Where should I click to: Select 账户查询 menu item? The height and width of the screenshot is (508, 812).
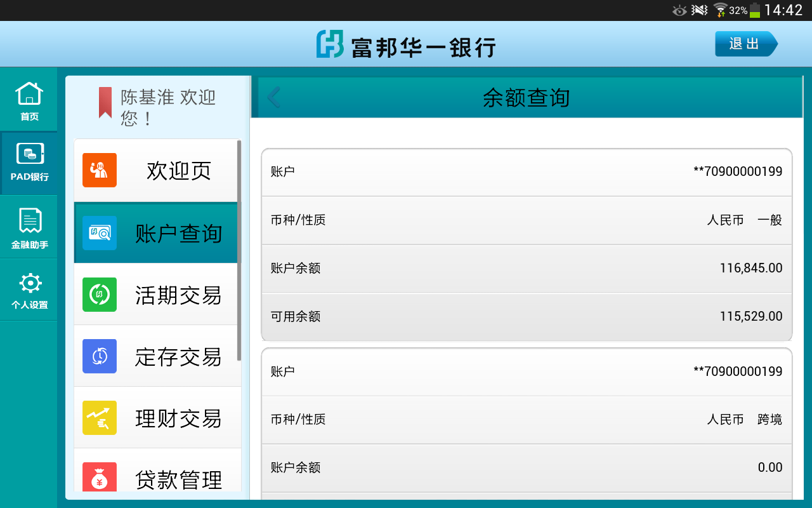point(156,233)
